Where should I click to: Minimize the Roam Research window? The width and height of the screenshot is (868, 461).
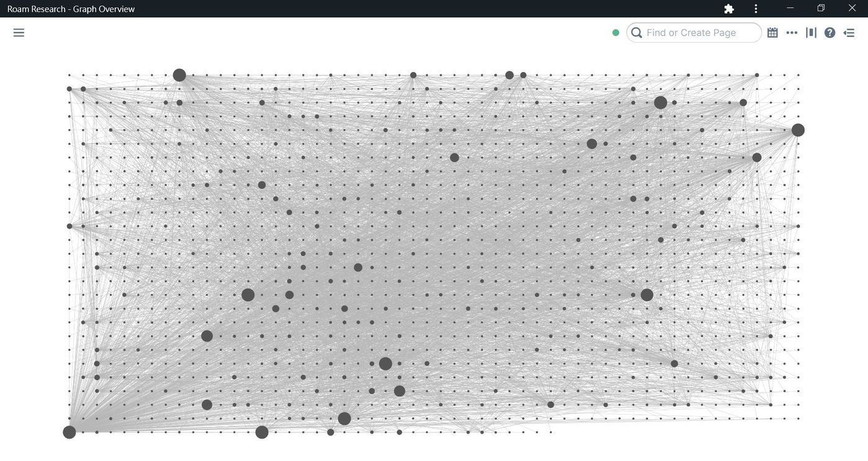(790, 8)
